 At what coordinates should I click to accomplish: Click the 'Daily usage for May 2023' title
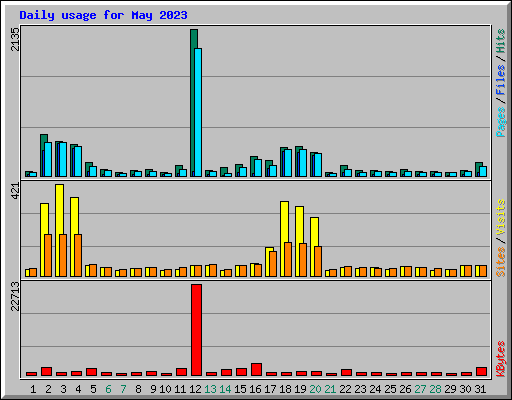[x=103, y=15]
